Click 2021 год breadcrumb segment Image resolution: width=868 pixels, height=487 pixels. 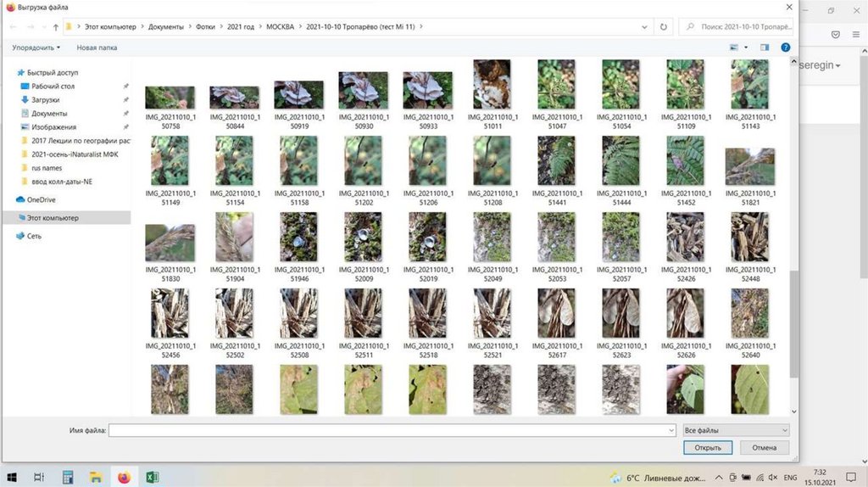(x=241, y=26)
